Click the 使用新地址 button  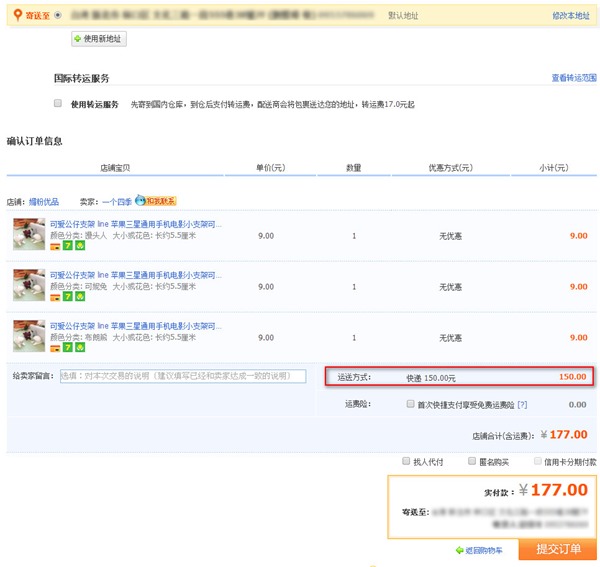(x=99, y=39)
